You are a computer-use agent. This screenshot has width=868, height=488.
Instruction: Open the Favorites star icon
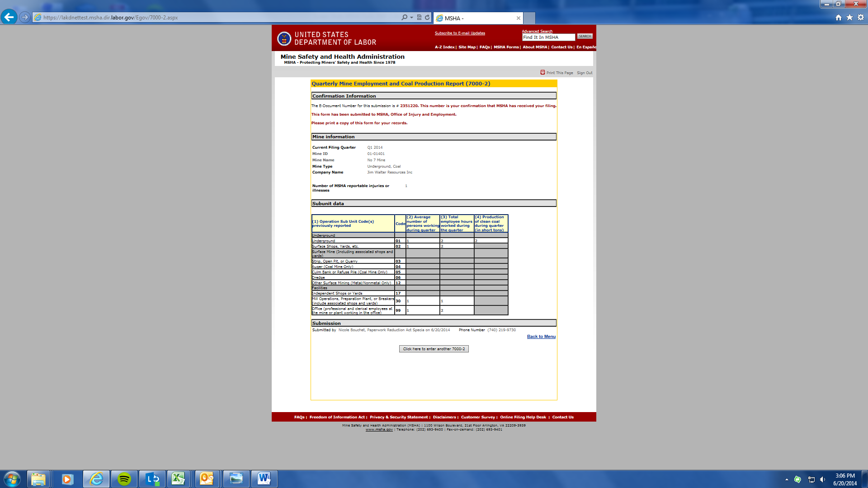[849, 18]
